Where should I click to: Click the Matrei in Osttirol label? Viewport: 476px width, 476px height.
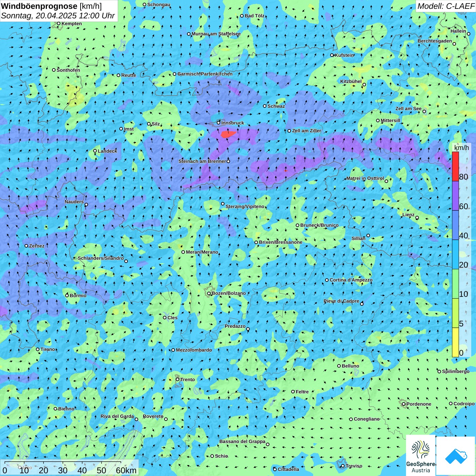365,178
